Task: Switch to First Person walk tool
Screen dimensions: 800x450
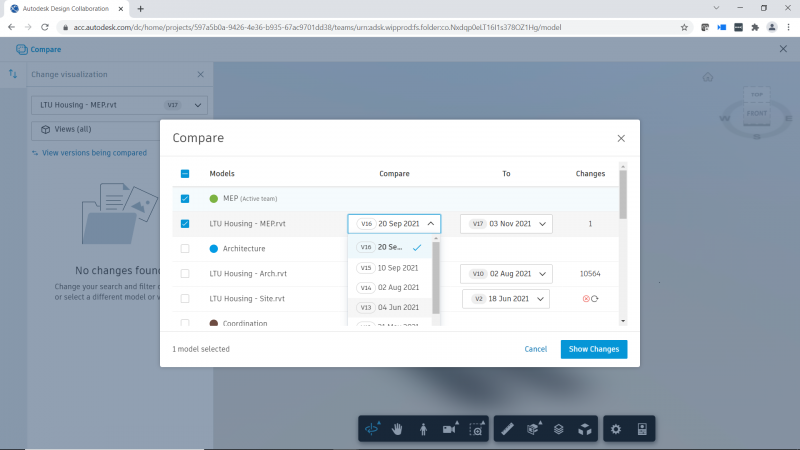Action: (423, 429)
